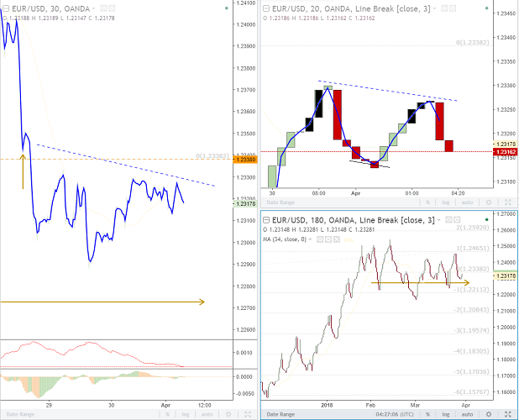Open MA indicator format settings icon

(328, 239)
